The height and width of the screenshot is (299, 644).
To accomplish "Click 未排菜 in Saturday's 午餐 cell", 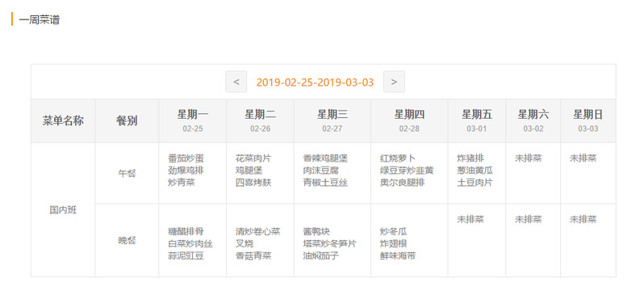I will (529, 158).
